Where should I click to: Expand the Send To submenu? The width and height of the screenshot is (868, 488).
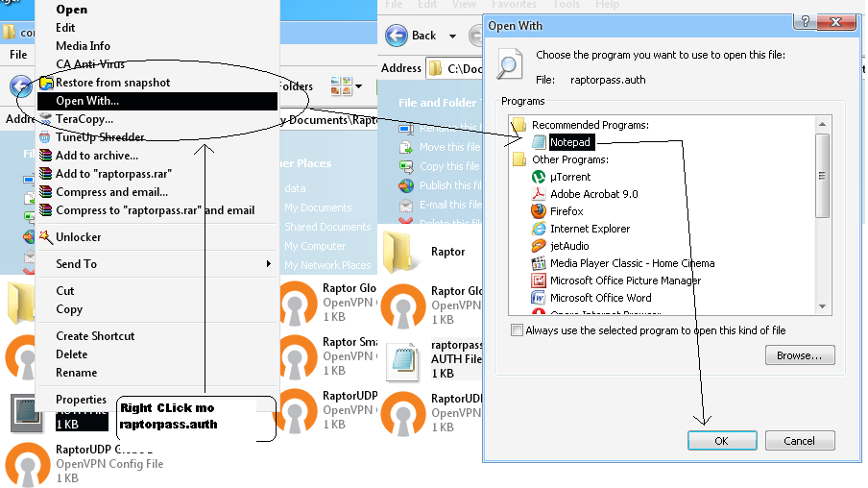point(157,264)
